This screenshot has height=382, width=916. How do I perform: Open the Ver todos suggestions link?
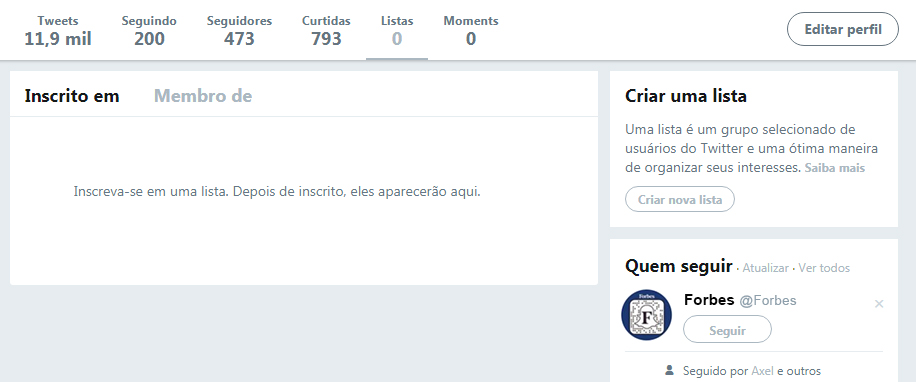pos(824,268)
